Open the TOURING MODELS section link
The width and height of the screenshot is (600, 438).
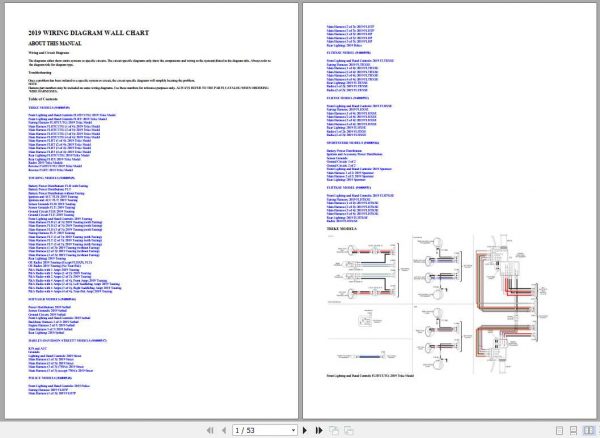[51, 178]
